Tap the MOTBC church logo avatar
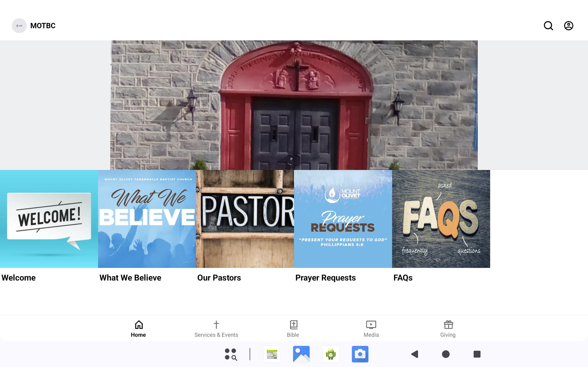This screenshot has width=588, height=367. click(19, 26)
